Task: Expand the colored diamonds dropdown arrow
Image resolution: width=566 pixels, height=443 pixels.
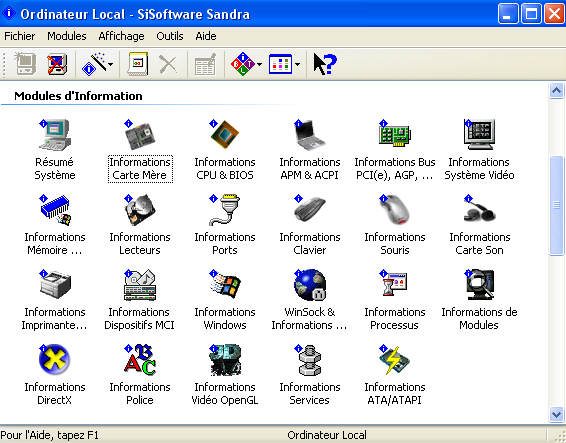Action: [x=260, y=65]
